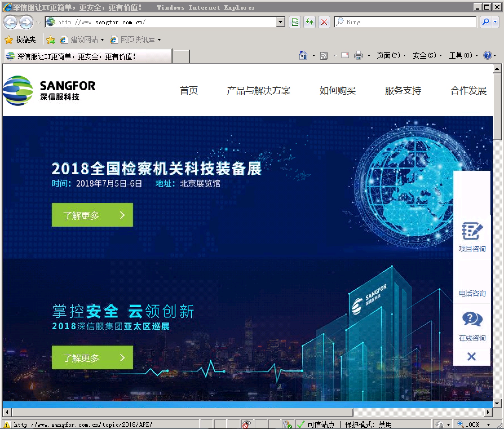Screen dimensions: 504x429
Task: Print the page with the printer icon
Action: (x=358, y=55)
